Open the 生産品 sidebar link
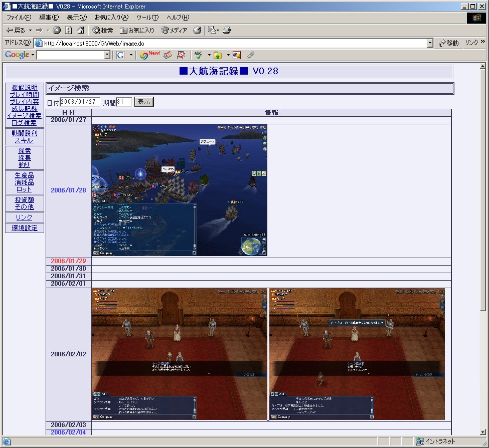Viewport: 489px width, 448px height. click(25, 175)
